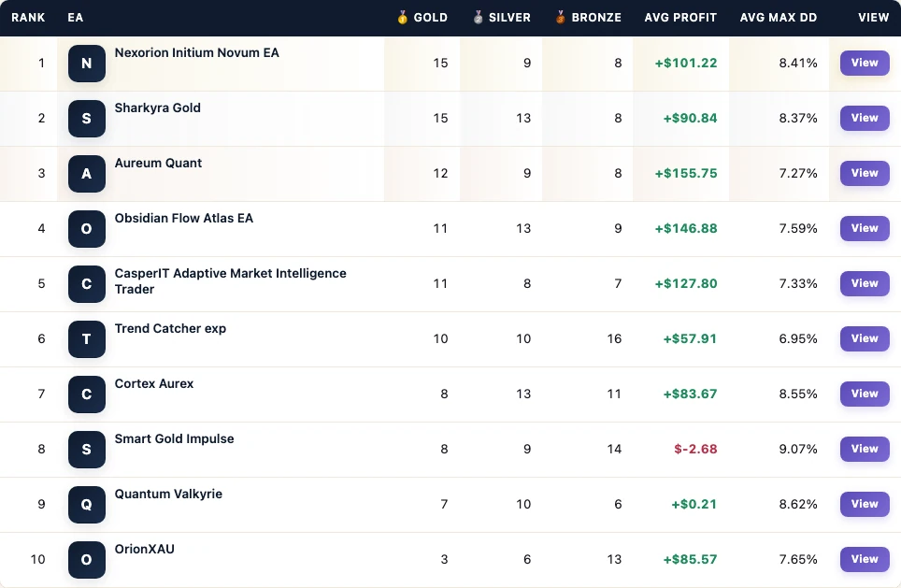
Task: Open View for Nexorion Initium Novum EA
Action: (x=865, y=63)
